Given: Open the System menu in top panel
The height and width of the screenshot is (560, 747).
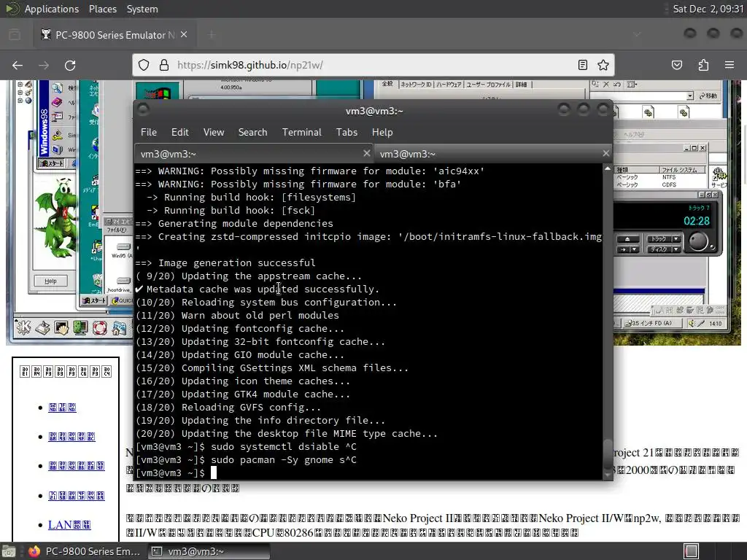Looking at the screenshot, I should pyautogui.click(x=142, y=9).
